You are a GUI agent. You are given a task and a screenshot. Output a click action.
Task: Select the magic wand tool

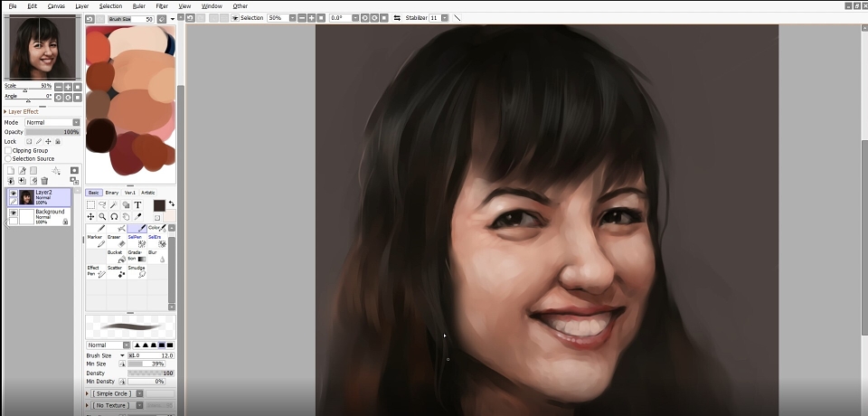[114, 205]
